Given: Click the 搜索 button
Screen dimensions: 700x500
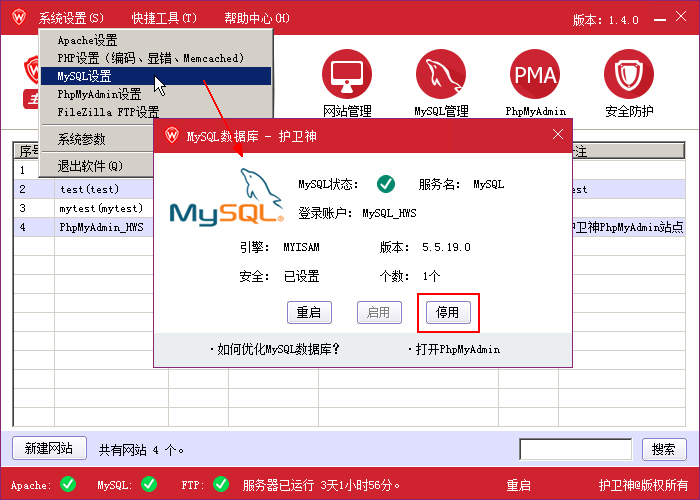Looking at the screenshot, I should [664, 449].
